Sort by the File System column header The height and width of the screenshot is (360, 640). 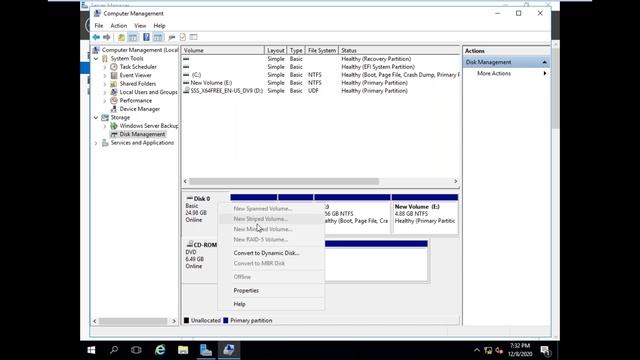click(x=322, y=50)
